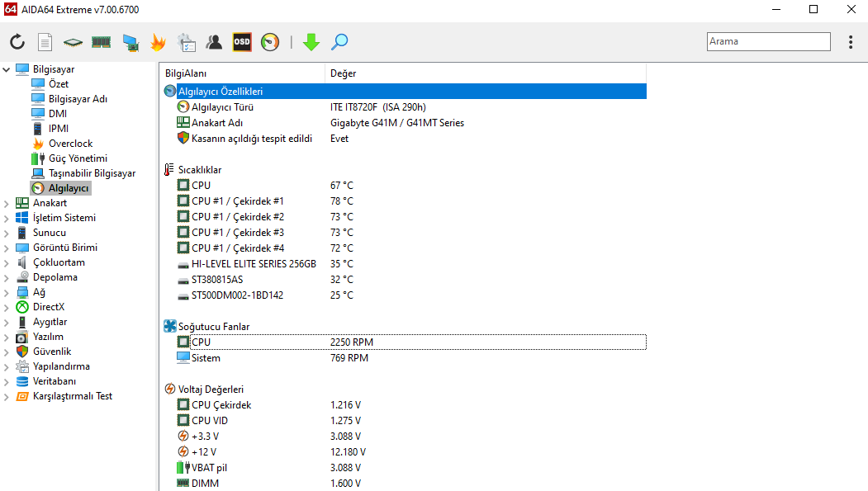Select Özet in the tree

pos(59,84)
